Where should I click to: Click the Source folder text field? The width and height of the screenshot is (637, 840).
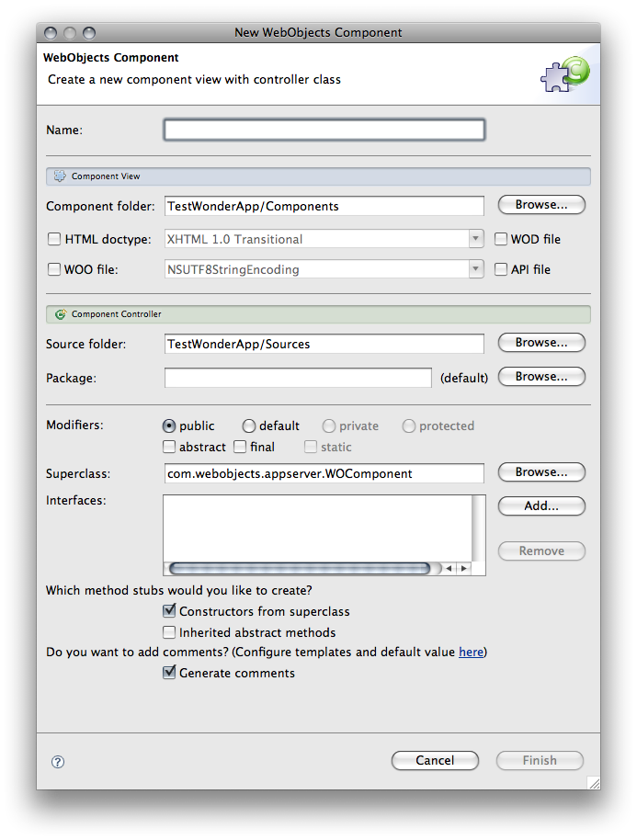click(x=324, y=344)
